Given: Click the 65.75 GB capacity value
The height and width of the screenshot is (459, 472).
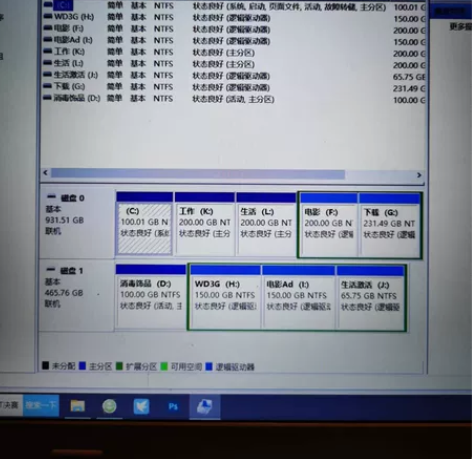Looking at the screenshot, I should (x=409, y=77).
